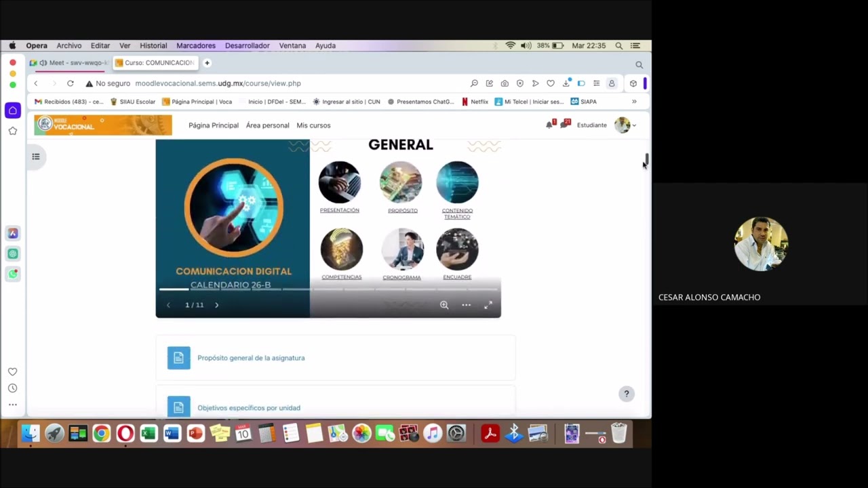Open ChatGPT from the Opera sidebar
868x488 pixels.
click(13, 253)
